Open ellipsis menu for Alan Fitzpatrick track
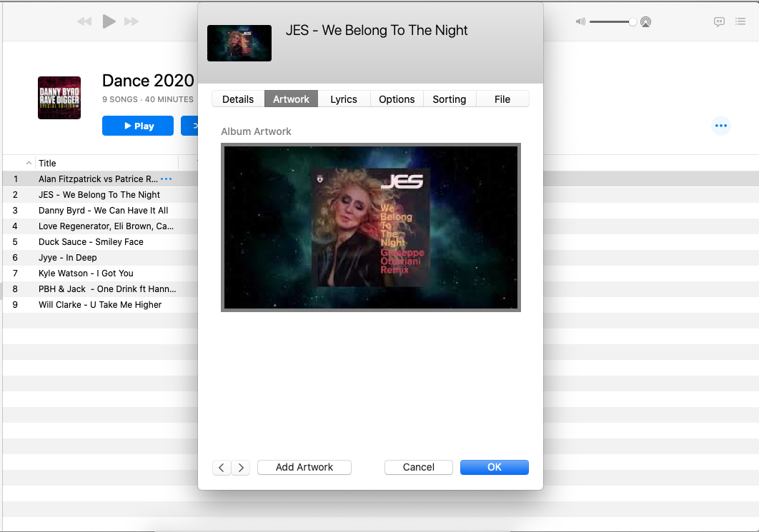 (166, 179)
